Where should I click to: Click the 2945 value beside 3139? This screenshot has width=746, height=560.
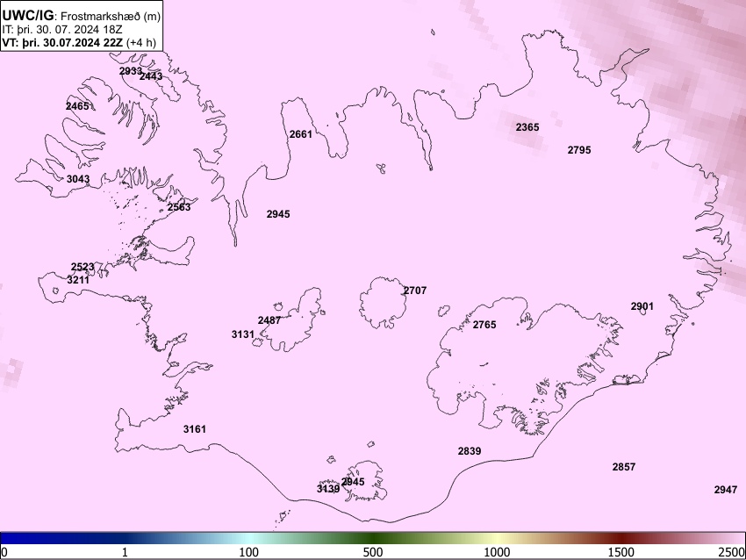[353, 482]
